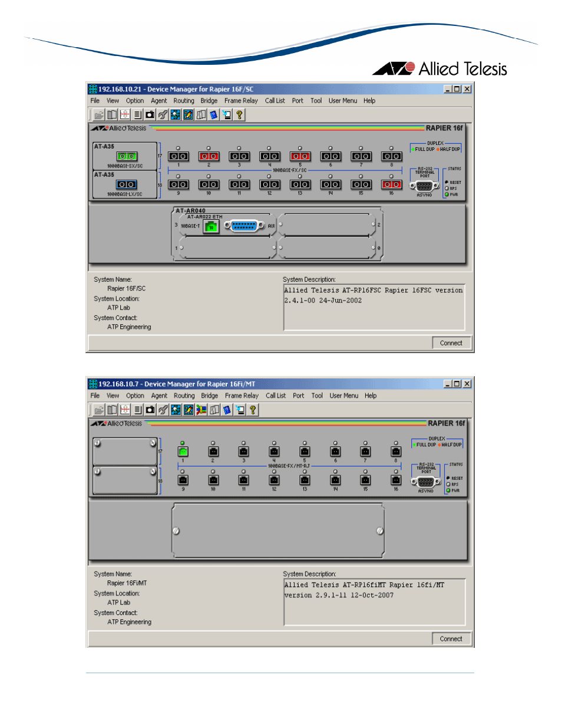This screenshot has width=562, height=728.
Task: Click the camera icon in Rapier 16Fi/MT toolbar
Action: [x=150, y=410]
